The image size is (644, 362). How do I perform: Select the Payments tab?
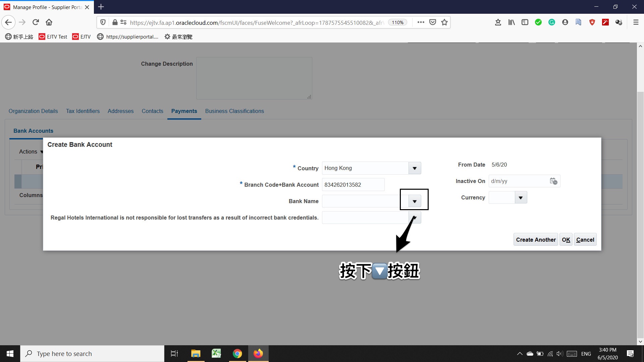(x=184, y=111)
